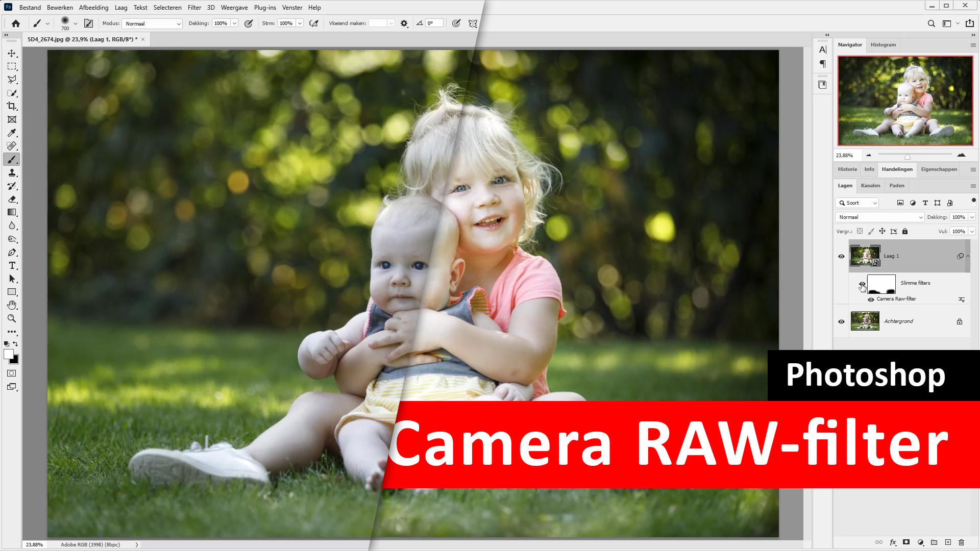Screen dimensions: 980x551
Task: Select the Horizontal Type tool
Action: pos(12,266)
